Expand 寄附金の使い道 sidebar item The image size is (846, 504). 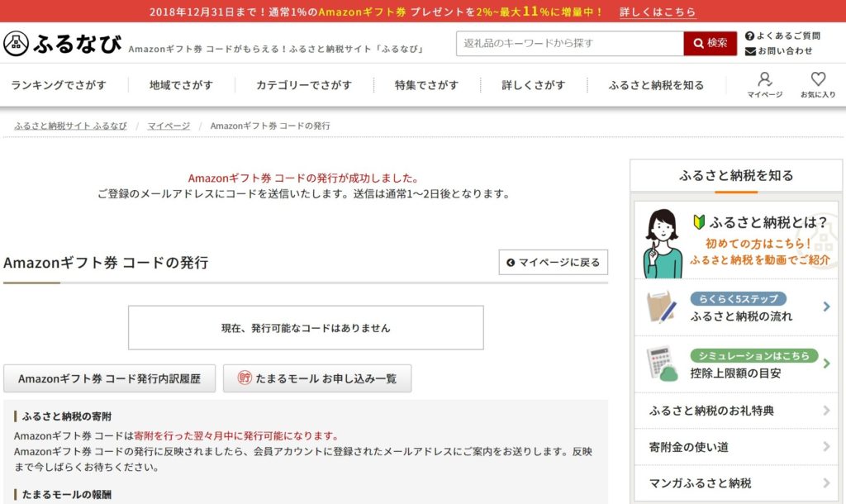[x=735, y=447]
